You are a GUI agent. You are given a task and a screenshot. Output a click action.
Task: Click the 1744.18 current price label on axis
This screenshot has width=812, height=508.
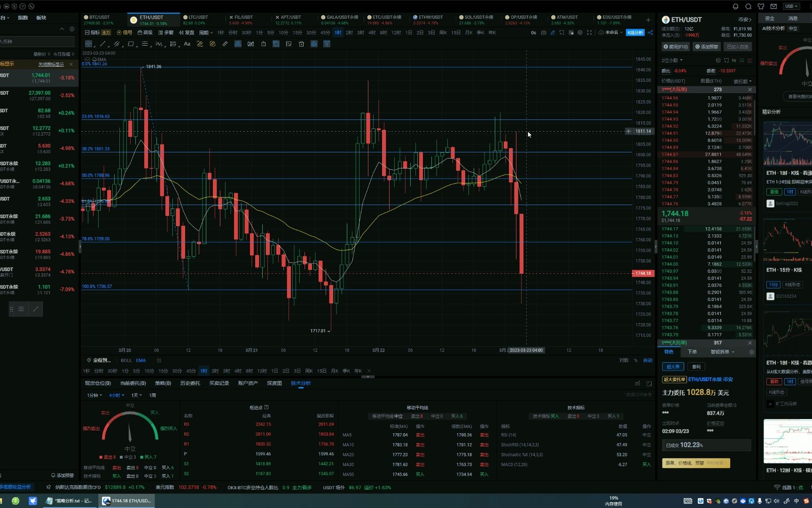643,273
